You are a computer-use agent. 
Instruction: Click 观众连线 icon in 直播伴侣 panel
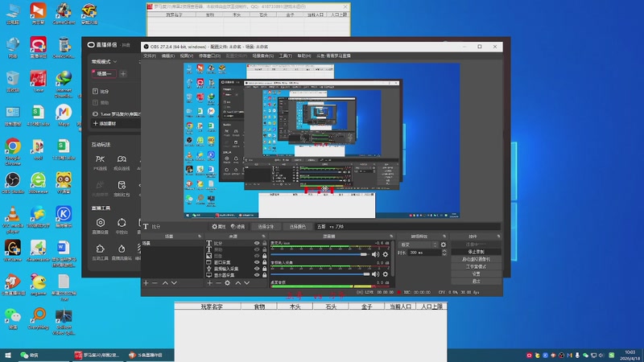(122, 162)
